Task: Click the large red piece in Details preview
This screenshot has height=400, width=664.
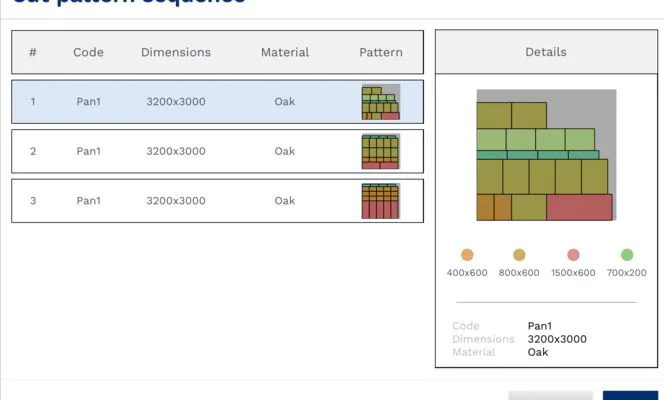Action: tap(579, 207)
